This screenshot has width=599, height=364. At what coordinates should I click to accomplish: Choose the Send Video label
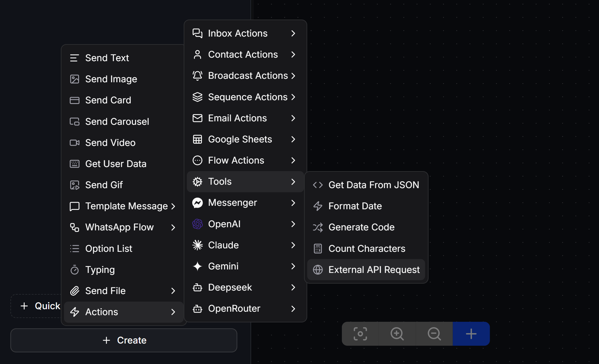point(110,143)
